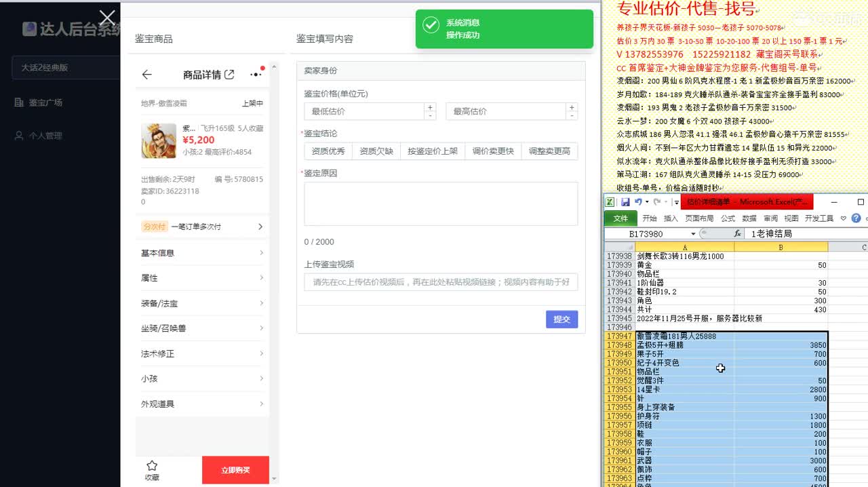Decrease 最高估价 with minus stepper
Image resolution: width=868 pixels, height=487 pixels.
pos(572,115)
